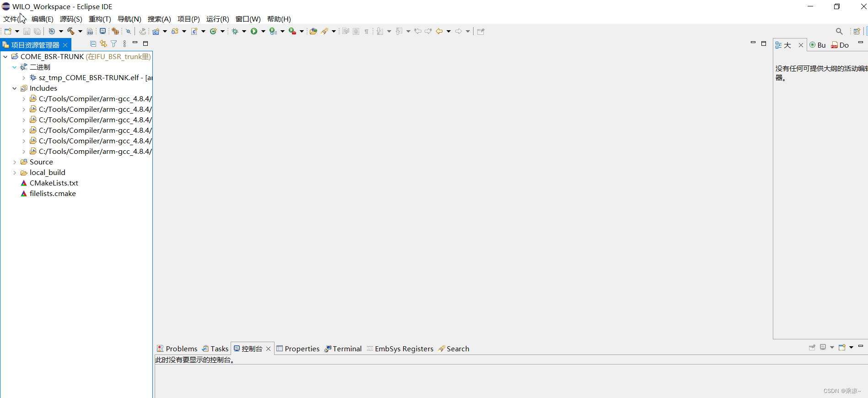This screenshot has height=398, width=868.
Task: Expand the Source folder node
Action: [x=15, y=162]
